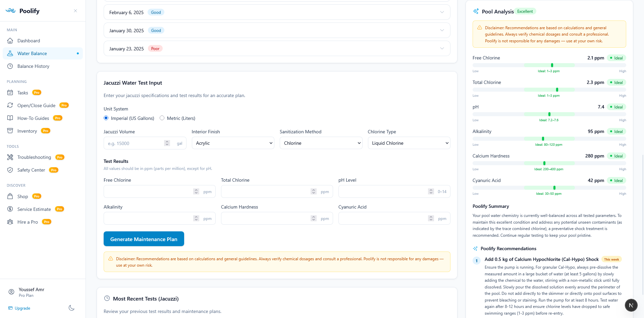This screenshot has width=644, height=318.
Task: Toggle dark mode with the moon icon
Action: tap(71, 308)
